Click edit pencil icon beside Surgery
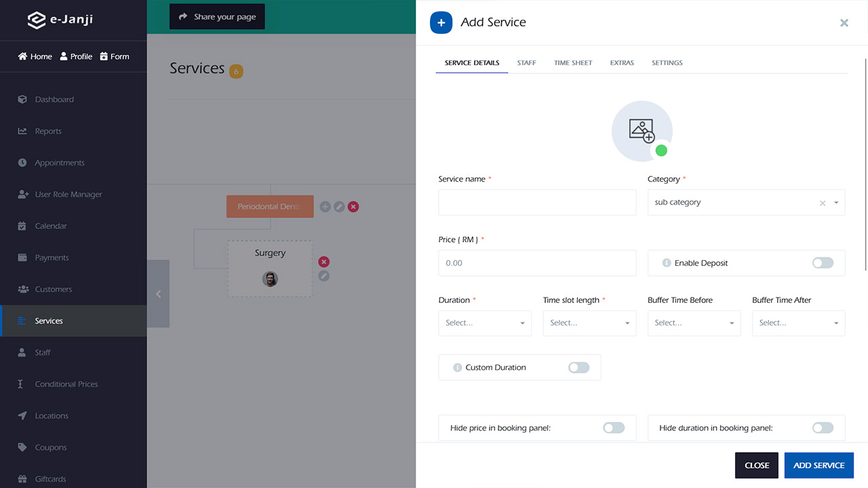Screen dimensions: 868x488 tap(324, 276)
